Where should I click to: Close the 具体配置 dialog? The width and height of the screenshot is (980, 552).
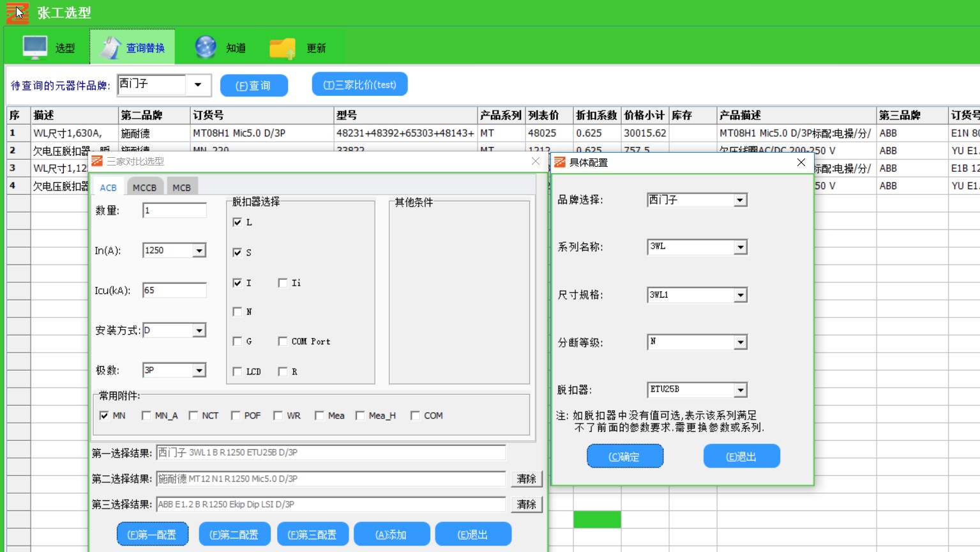click(x=801, y=162)
